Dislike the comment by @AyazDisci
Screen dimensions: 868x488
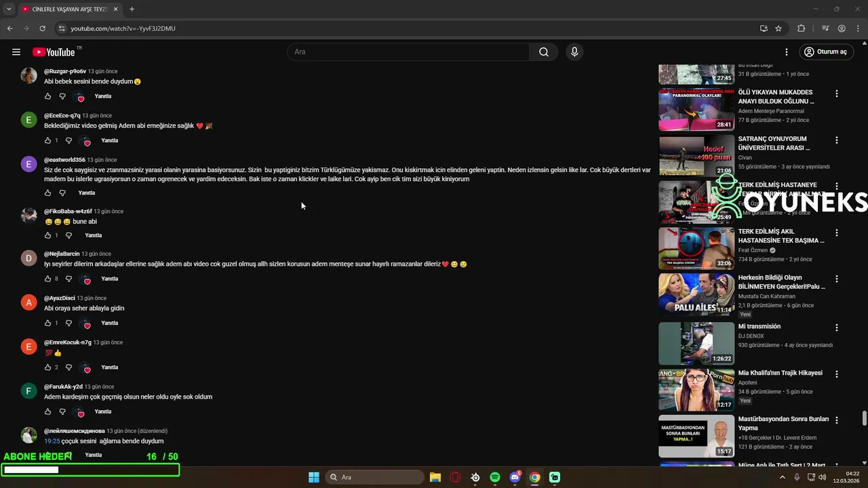[x=68, y=323]
